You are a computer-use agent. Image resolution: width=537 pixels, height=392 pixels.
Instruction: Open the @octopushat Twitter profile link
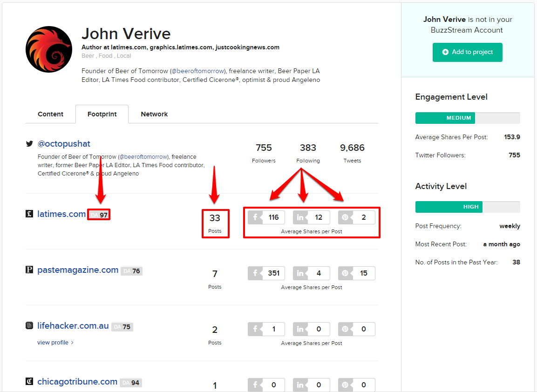64,143
